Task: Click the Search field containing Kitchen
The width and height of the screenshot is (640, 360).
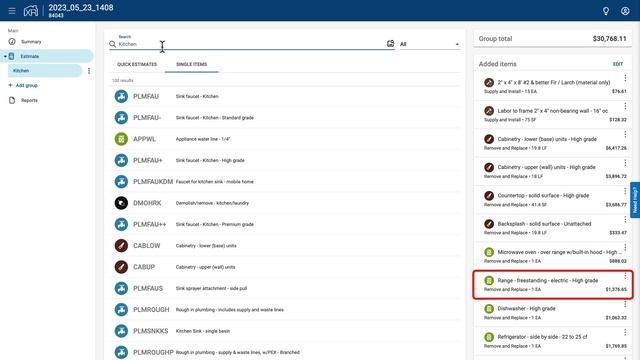Action: [x=251, y=44]
